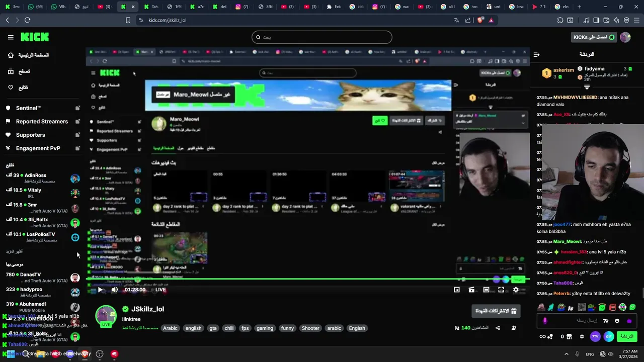
Task: Expand show more under following list
Action: pyautogui.click(x=14, y=251)
